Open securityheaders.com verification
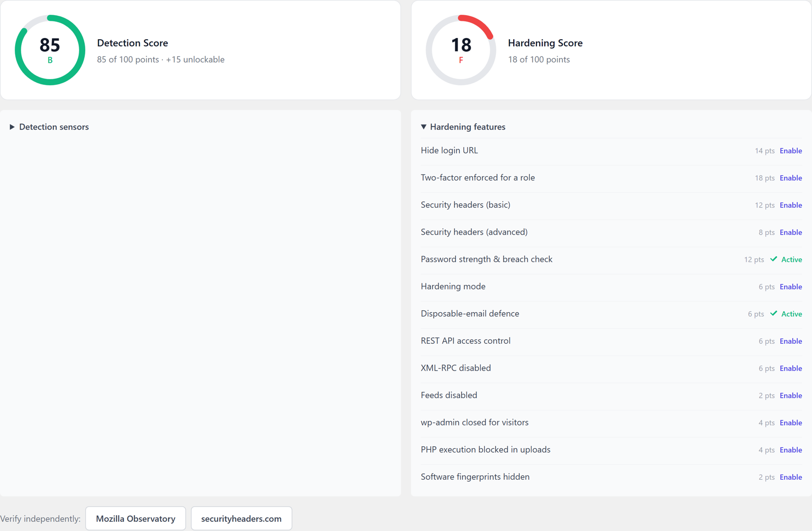Image resolution: width=812 pixels, height=531 pixels. 242,518
